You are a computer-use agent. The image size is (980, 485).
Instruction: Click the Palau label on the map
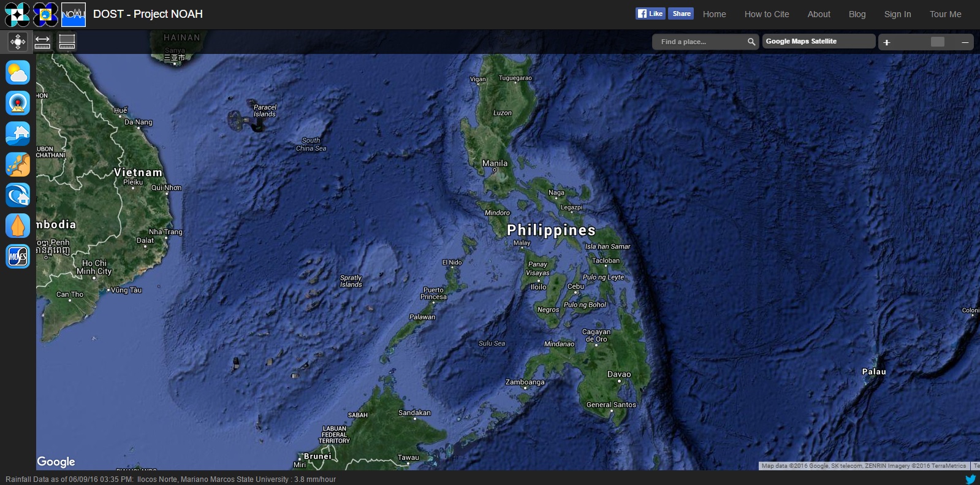coord(874,372)
